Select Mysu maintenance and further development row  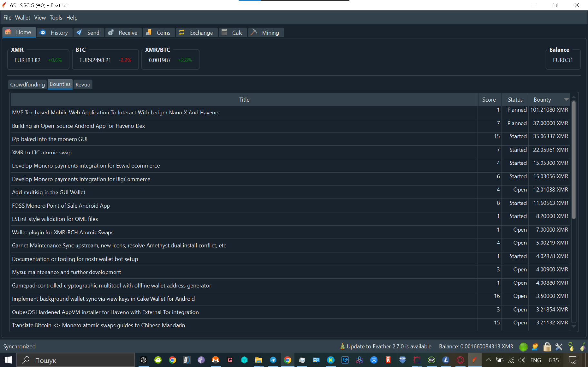[290, 272]
